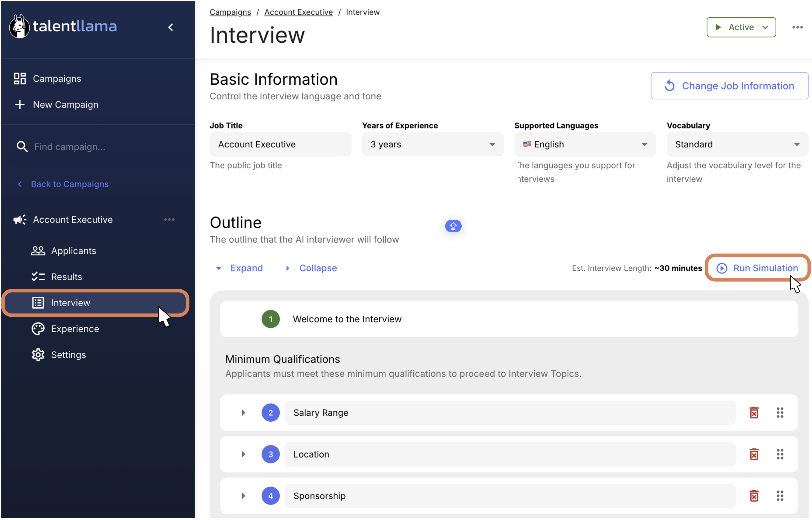Image resolution: width=812 pixels, height=520 pixels.
Task: Click the Job Title input field
Action: (280, 144)
